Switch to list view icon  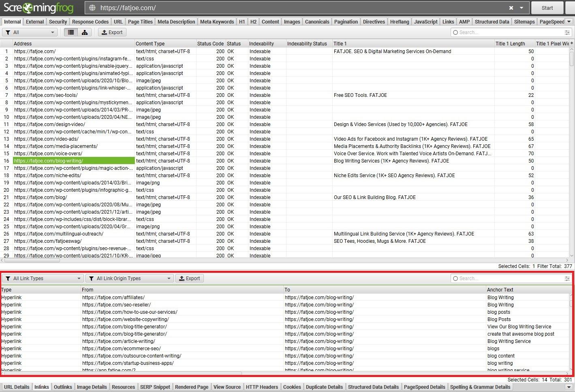click(71, 32)
